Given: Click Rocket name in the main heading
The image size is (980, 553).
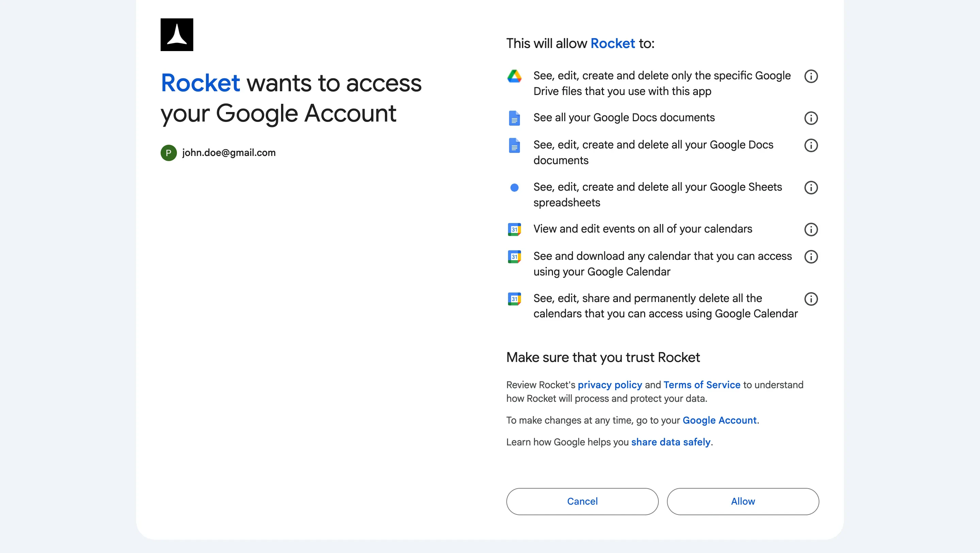Looking at the screenshot, I should tap(200, 83).
